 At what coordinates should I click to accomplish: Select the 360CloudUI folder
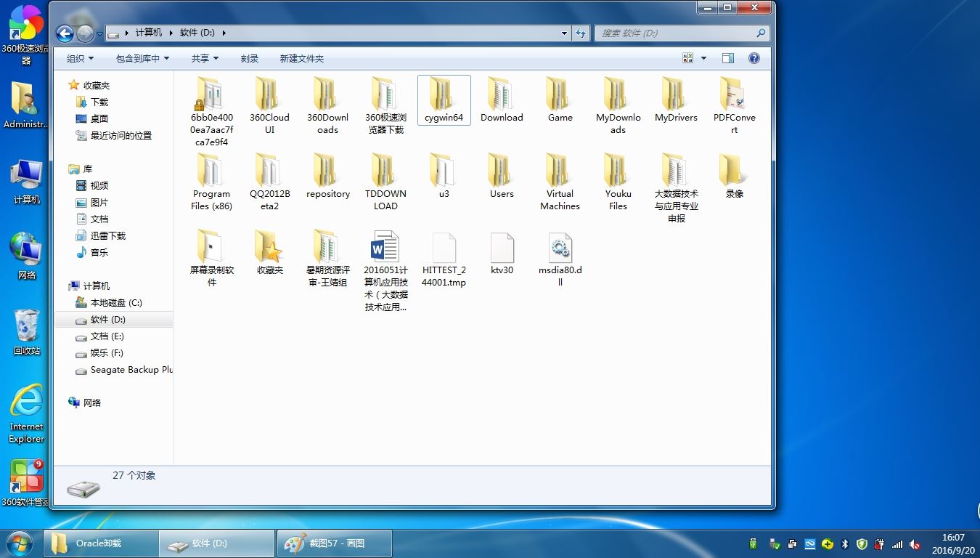(269, 106)
